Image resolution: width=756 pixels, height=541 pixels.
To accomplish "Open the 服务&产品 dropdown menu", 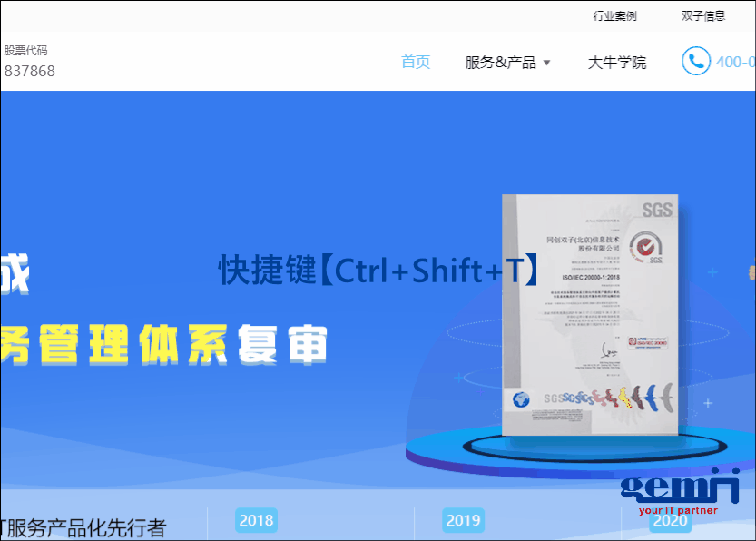I will point(502,62).
